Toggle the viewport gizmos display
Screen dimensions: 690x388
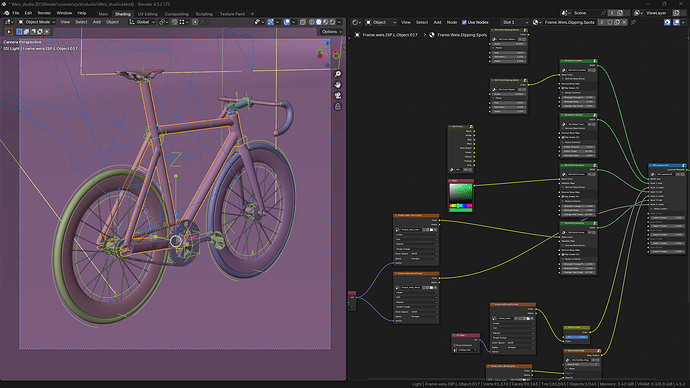[271, 22]
